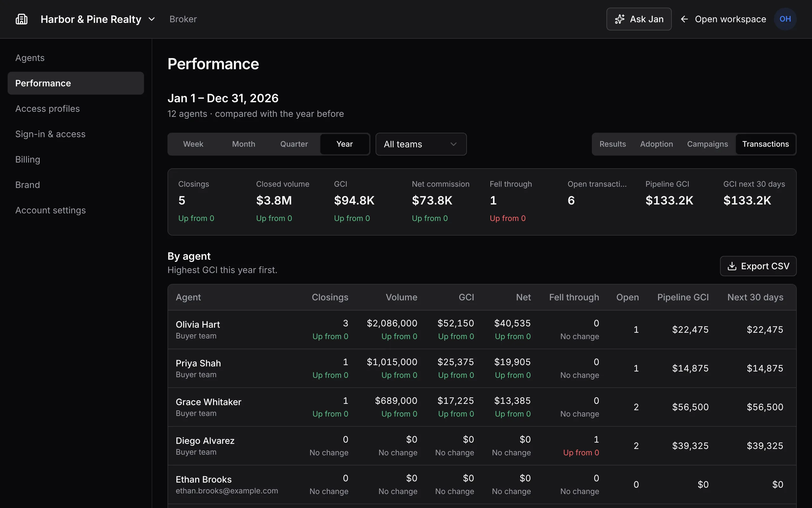Viewport: 812px width, 508px height.
Task: Click the Next 30 days column header
Action: 755,297
